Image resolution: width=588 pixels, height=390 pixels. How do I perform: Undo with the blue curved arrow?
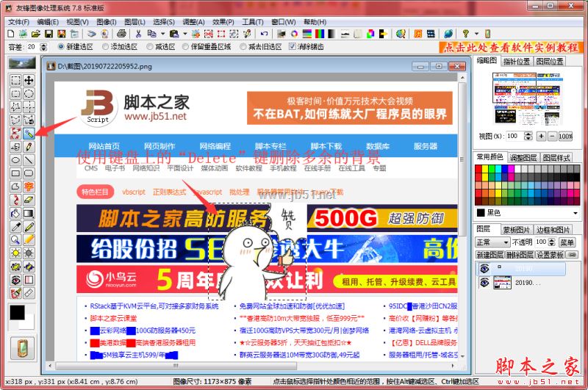pos(264,34)
